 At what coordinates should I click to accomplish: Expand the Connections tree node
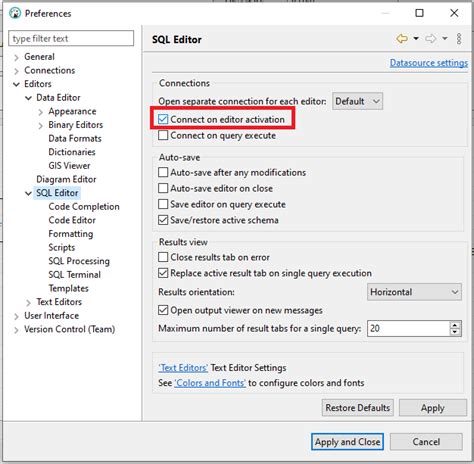[x=16, y=71]
